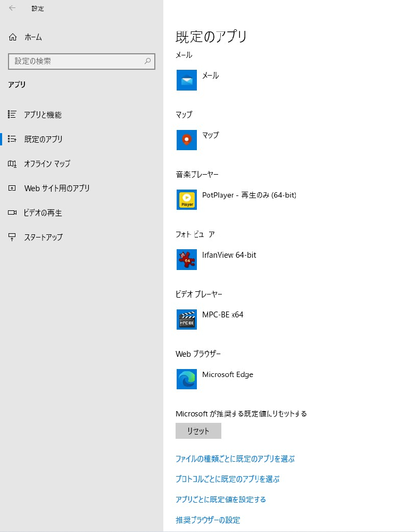Screen dimensions: 415x532
Task: Click the ビデオの再生 camera icon
Action: [x=12, y=212]
